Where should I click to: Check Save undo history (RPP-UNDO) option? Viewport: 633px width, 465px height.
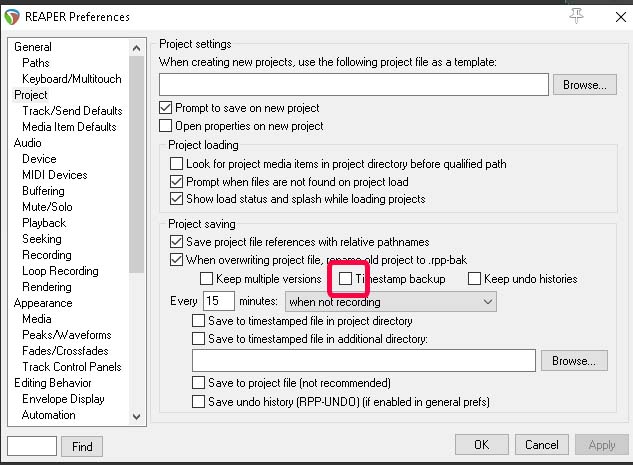coord(198,402)
